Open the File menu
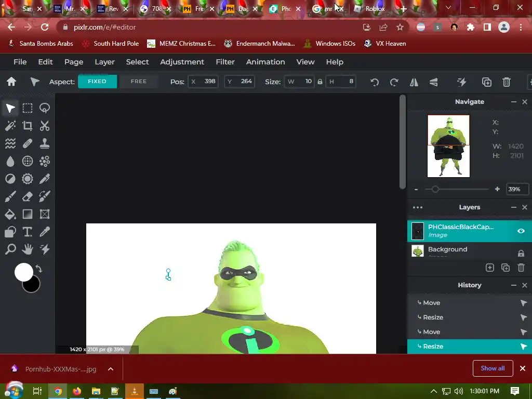 pyautogui.click(x=20, y=62)
